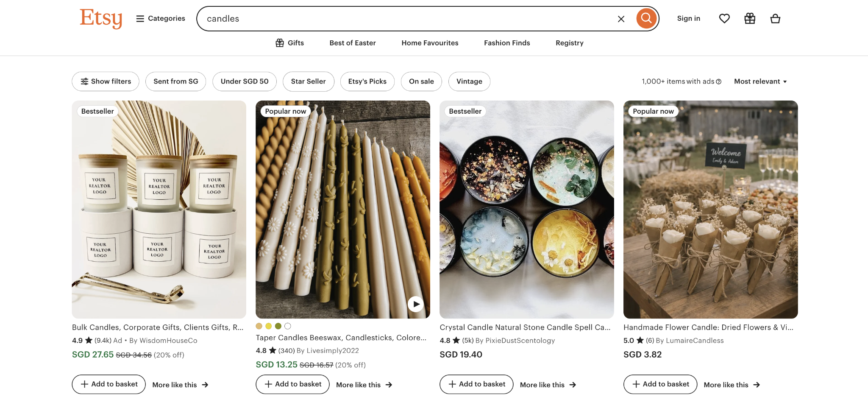Clear the search query with the X icon
868x400 pixels.
pyautogui.click(x=621, y=18)
